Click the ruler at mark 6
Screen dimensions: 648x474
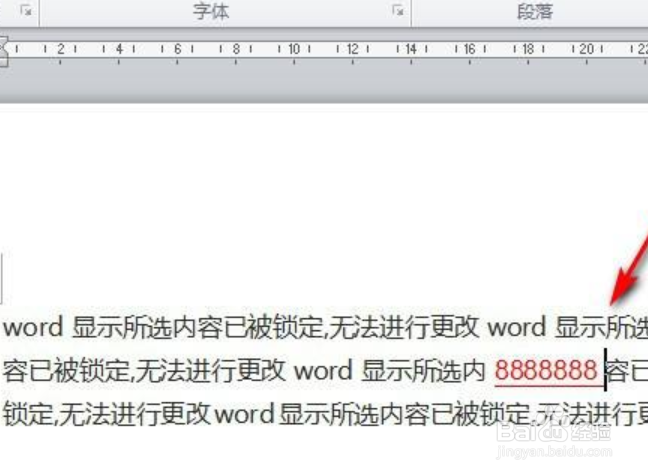point(178,49)
